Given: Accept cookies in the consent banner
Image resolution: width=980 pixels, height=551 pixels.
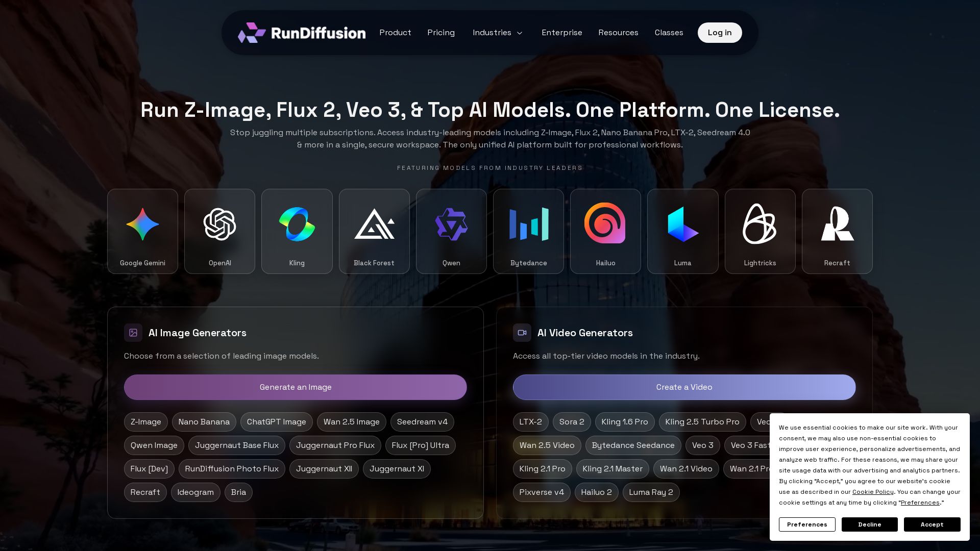Looking at the screenshot, I should pyautogui.click(x=932, y=524).
